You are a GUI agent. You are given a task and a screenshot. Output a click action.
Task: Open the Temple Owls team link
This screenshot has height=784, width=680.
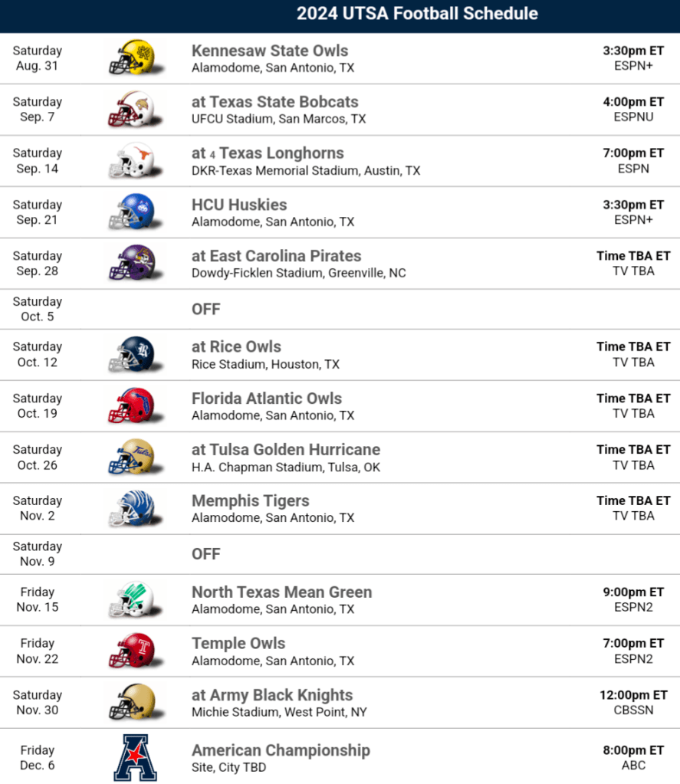coord(238,644)
